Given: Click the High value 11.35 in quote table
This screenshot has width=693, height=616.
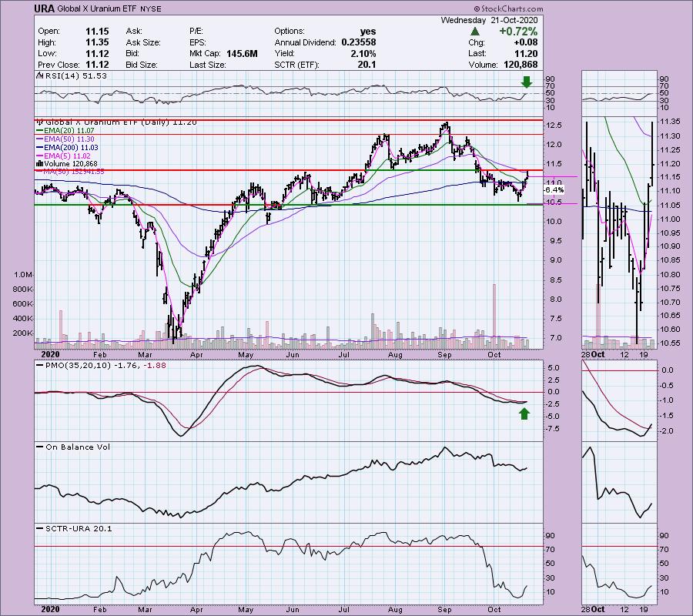Looking at the screenshot, I should click(97, 42).
